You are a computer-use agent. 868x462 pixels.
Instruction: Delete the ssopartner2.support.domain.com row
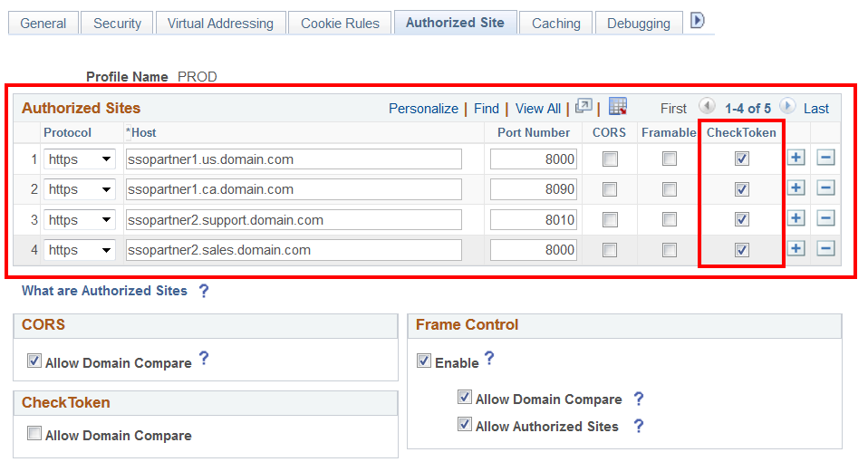[825, 218]
